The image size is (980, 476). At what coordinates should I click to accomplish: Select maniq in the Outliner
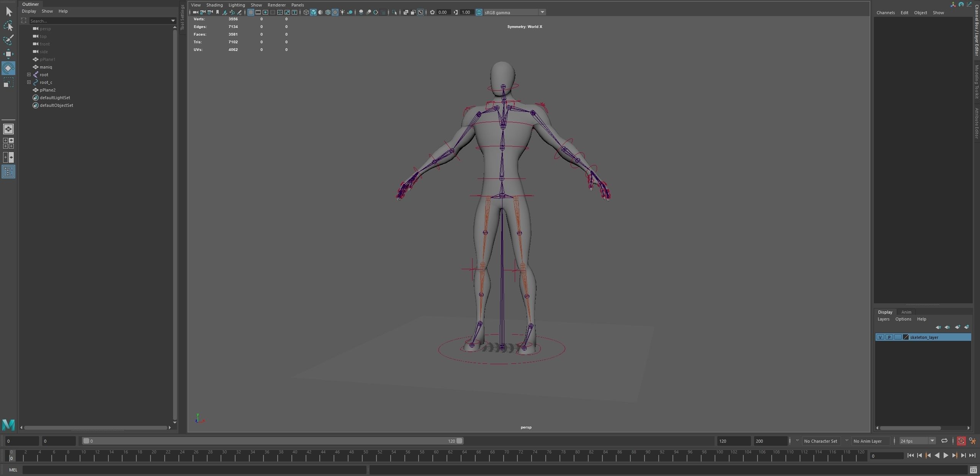tap(46, 67)
